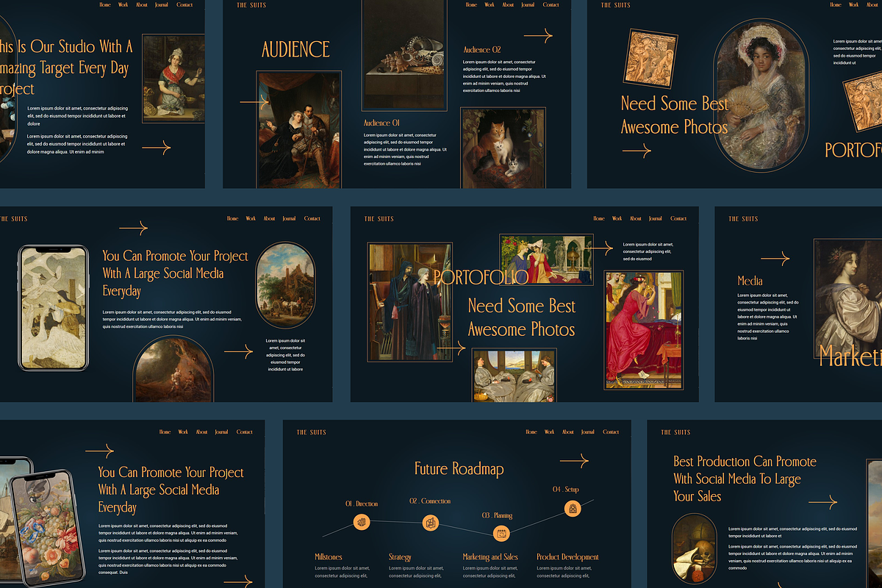
Task: Click the 'Media' heading
Action: click(x=750, y=281)
